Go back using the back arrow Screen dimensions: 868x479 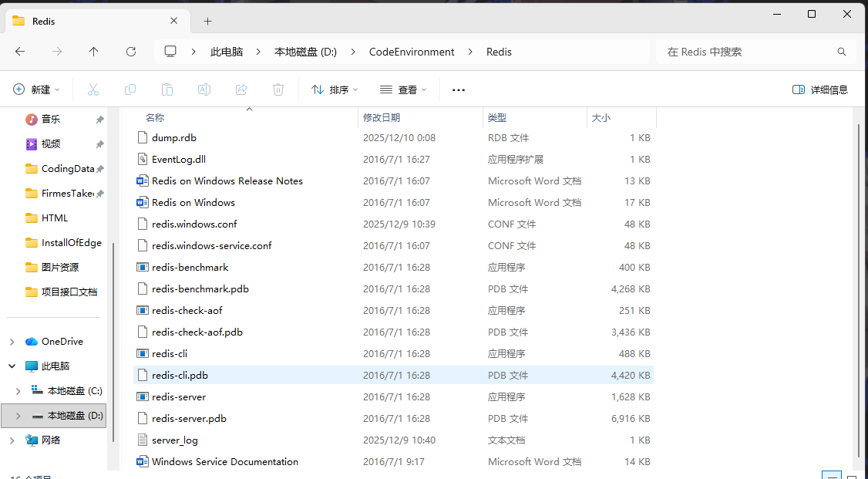click(x=20, y=52)
